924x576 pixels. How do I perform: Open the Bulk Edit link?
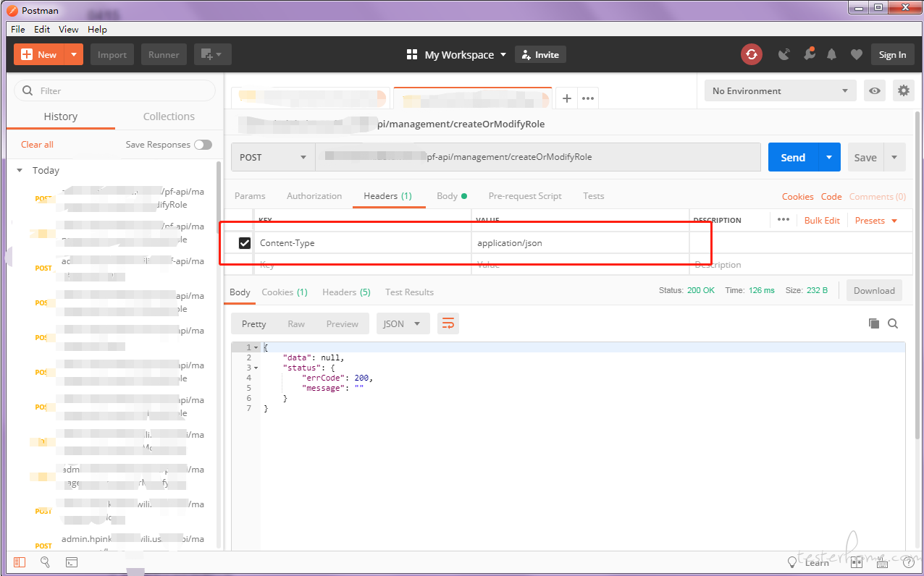(x=822, y=220)
